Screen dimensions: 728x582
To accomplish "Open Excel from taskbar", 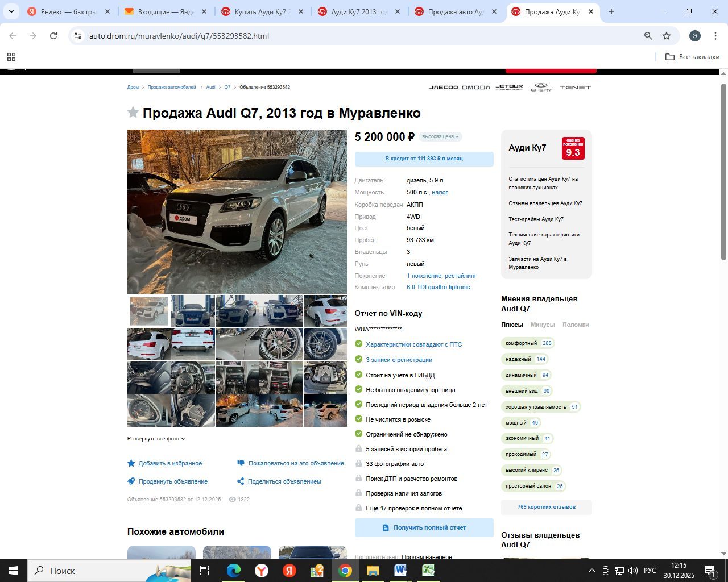I will pyautogui.click(x=428, y=571).
